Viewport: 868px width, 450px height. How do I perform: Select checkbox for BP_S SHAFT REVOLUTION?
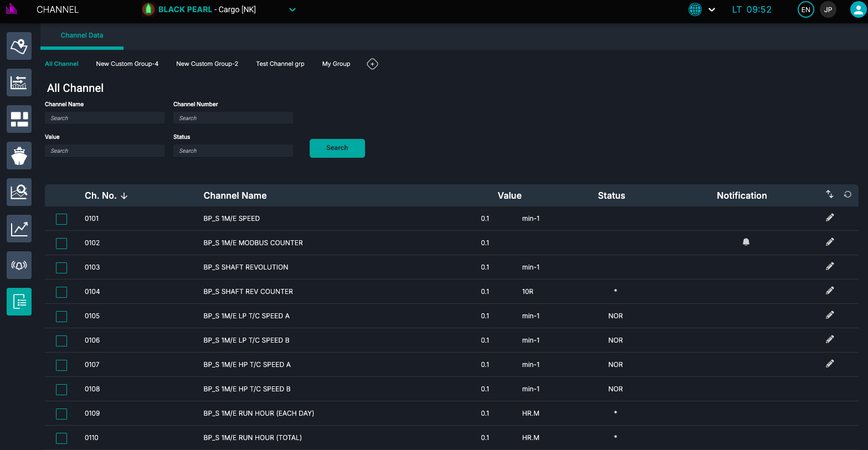tap(61, 268)
